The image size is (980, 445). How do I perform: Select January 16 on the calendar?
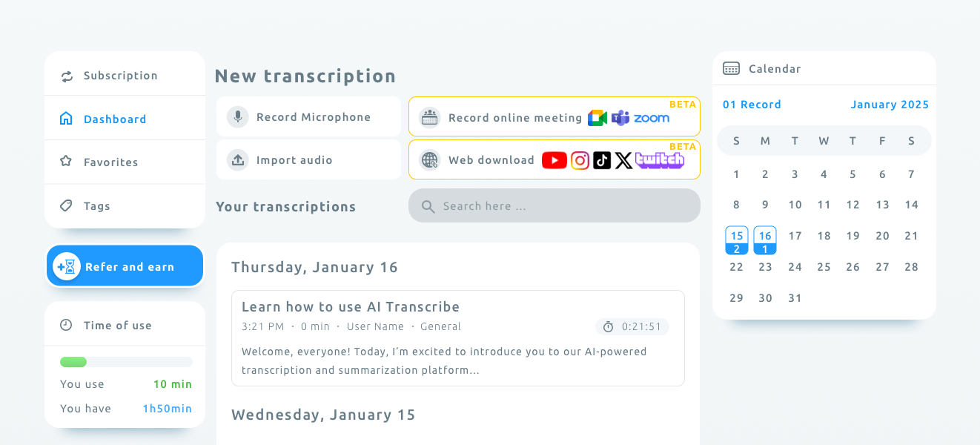[x=765, y=240]
